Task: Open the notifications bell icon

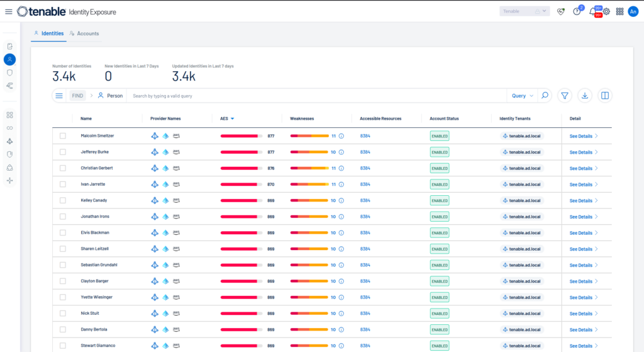Action: tap(592, 11)
